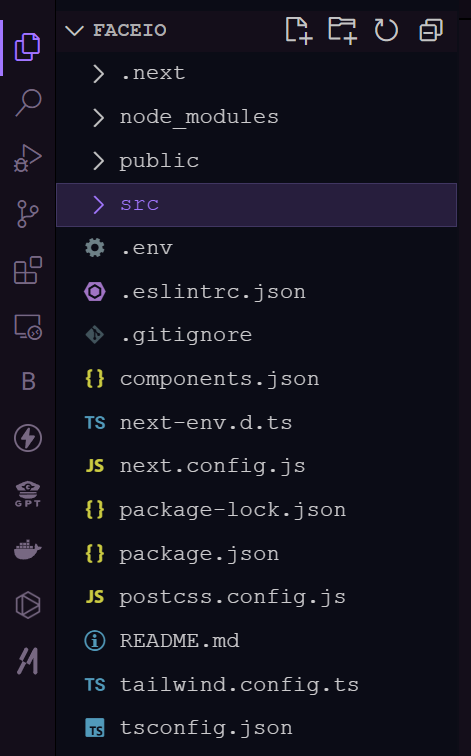Open the Docker extension panel

click(28, 549)
